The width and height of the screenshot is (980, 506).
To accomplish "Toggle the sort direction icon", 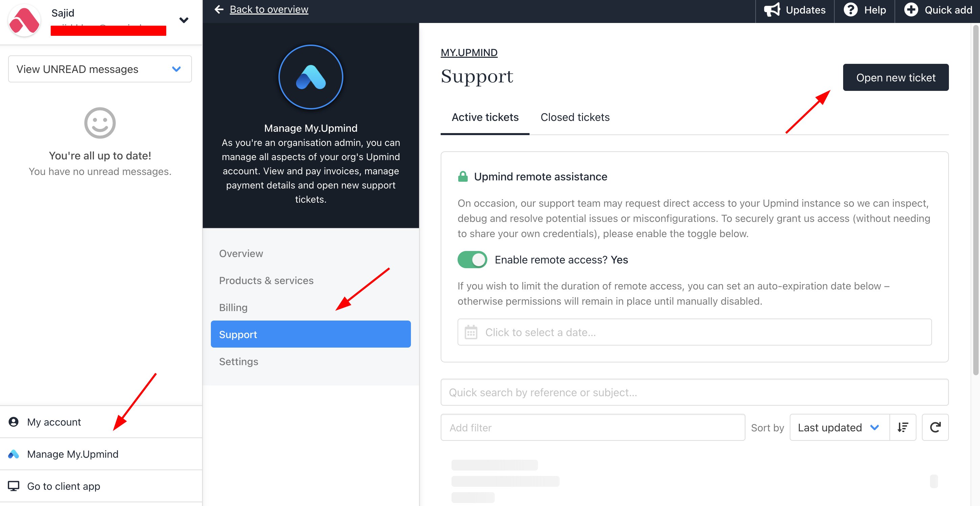I will 903,427.
